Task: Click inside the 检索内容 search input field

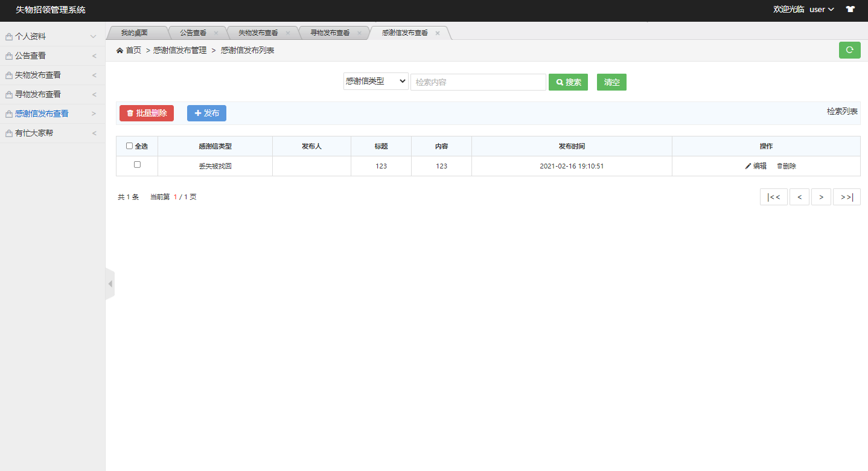Action: (x=477, y=82)
